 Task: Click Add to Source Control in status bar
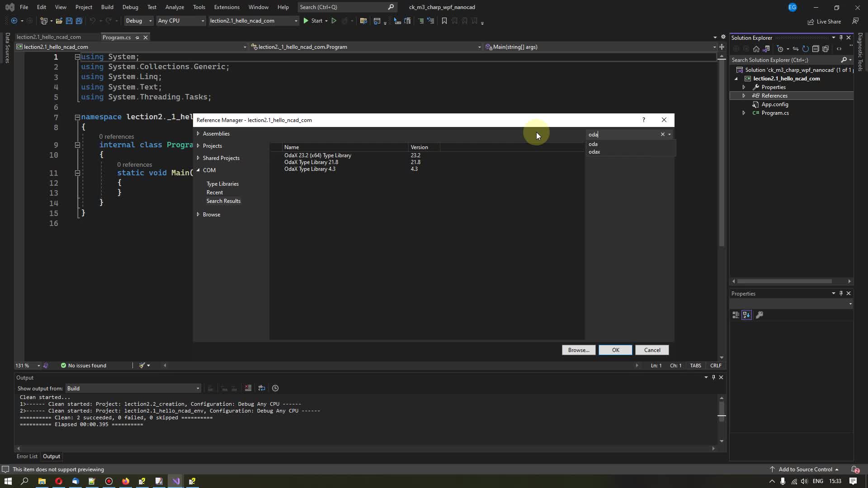tap(804, 469)
